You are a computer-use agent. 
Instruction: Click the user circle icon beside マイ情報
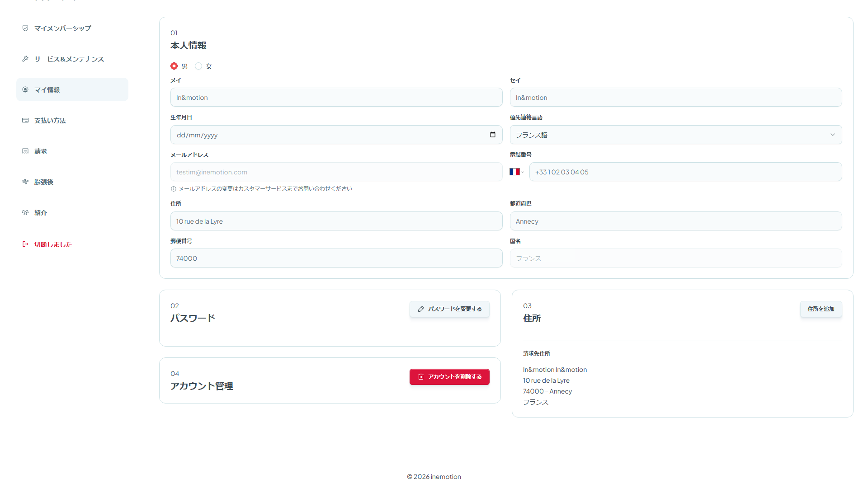(x=25, y=89)
